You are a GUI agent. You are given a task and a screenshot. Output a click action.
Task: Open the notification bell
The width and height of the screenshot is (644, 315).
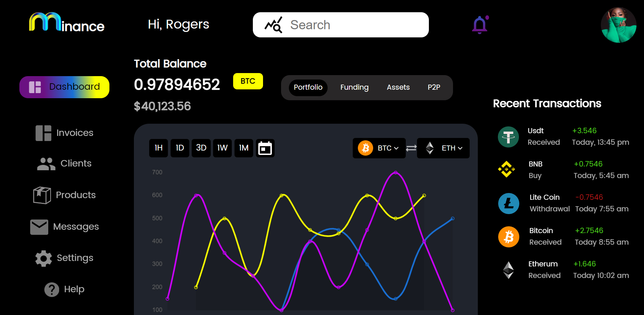coord(480,24)
